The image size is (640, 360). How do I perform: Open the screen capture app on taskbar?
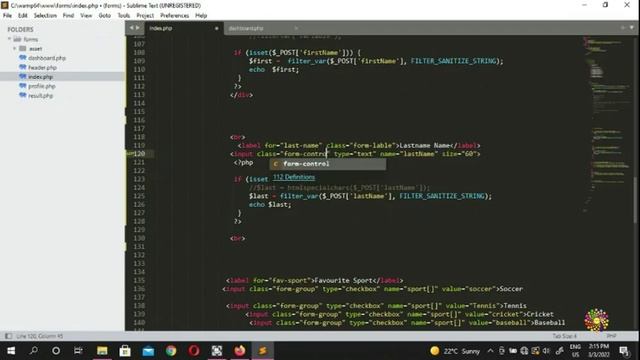217,351
